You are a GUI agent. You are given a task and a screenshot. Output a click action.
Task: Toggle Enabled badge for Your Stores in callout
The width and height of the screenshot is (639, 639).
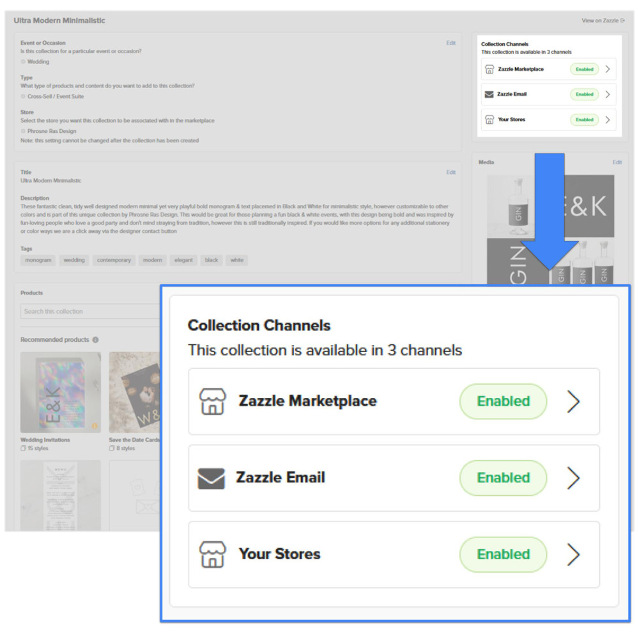click(x=503, y=555)
